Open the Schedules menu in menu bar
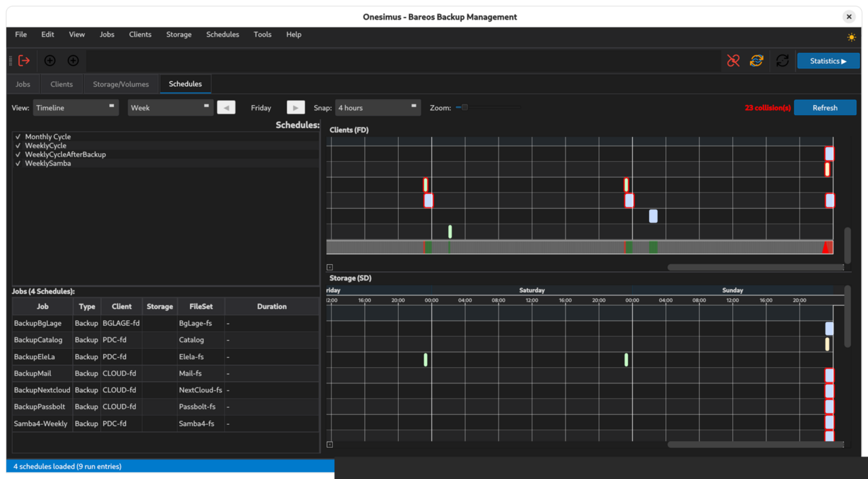The width and height of the screenshot is (868, 479). (x=222, y=35)
